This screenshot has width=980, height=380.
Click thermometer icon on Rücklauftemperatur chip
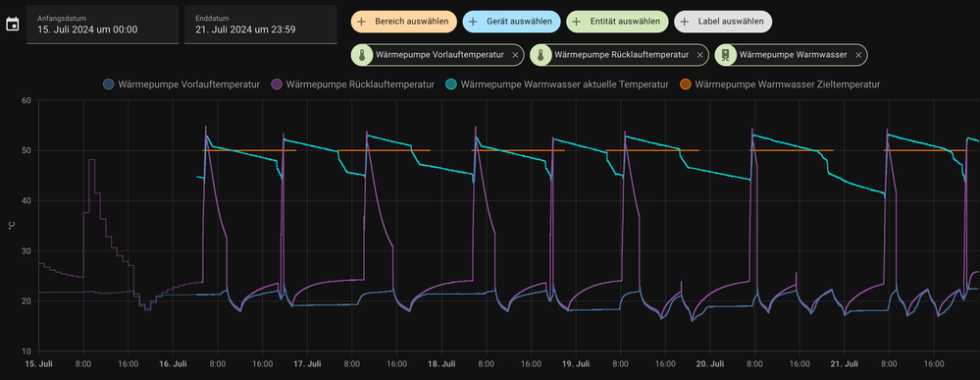[541, 55]
